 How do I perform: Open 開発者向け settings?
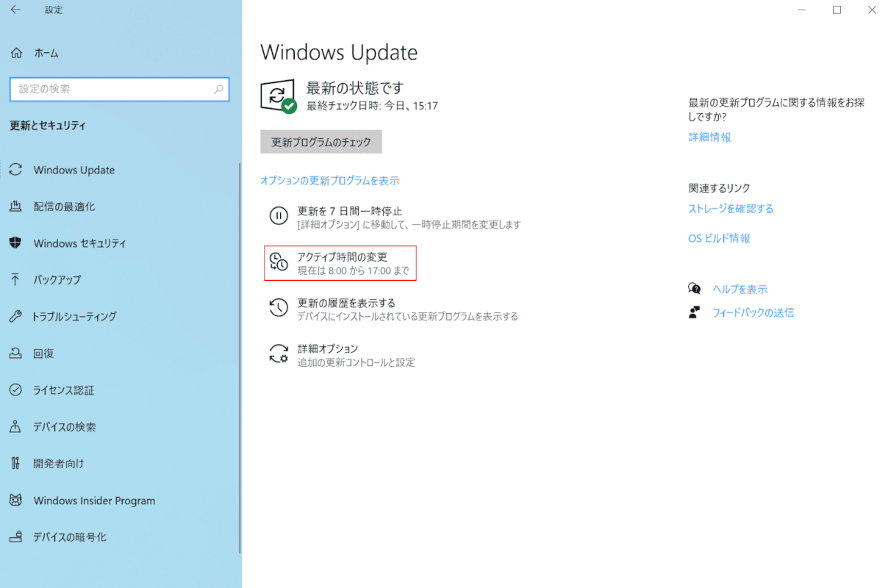[59, 464]
